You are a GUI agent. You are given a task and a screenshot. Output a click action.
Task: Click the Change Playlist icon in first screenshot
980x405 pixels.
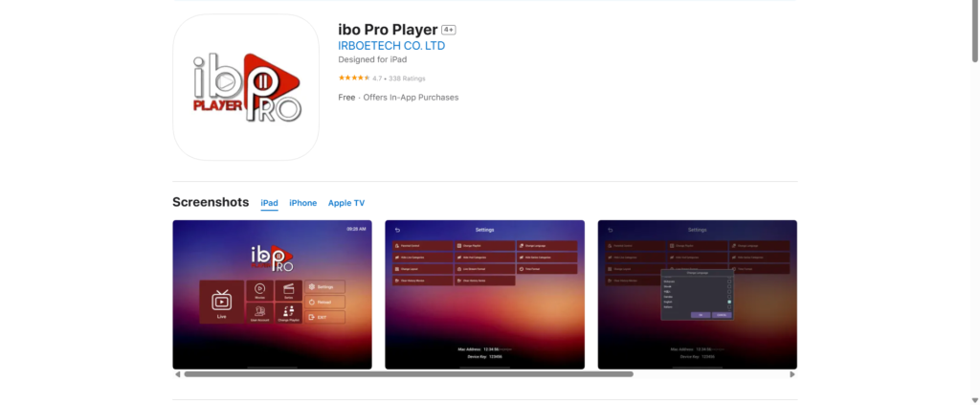pyautogui.click(x=288, y=310)
